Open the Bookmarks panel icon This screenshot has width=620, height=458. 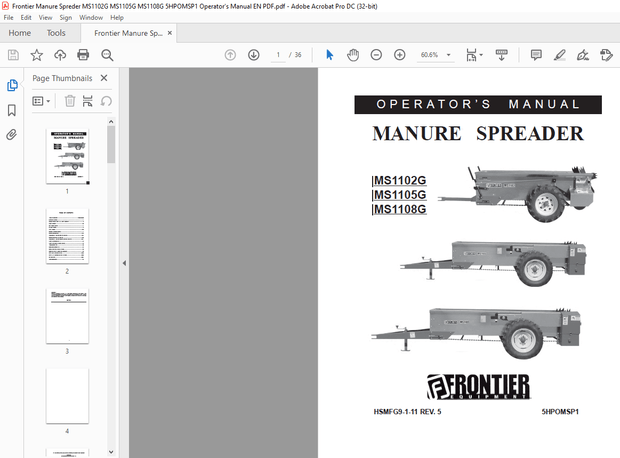coord(12,110)
